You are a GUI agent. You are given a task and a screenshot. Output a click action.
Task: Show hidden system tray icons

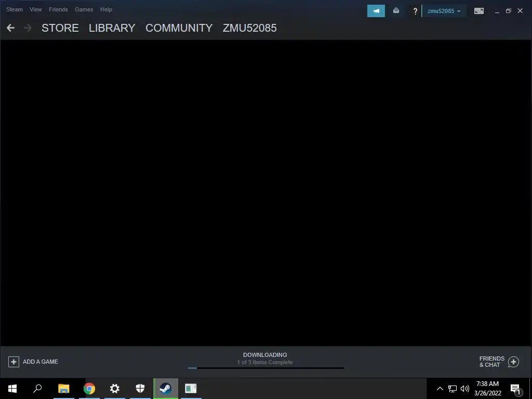(440, 389)
